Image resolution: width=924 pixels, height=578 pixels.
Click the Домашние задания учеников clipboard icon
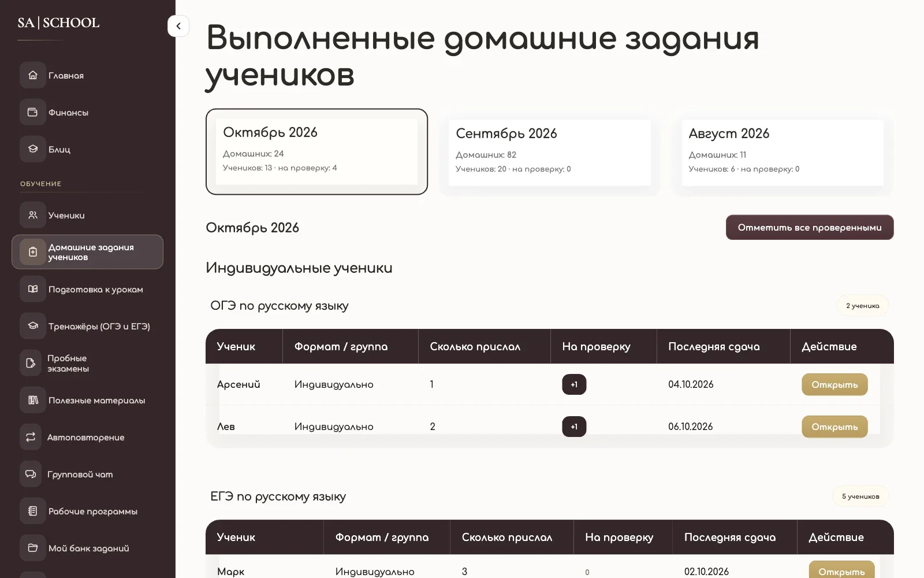33,252
